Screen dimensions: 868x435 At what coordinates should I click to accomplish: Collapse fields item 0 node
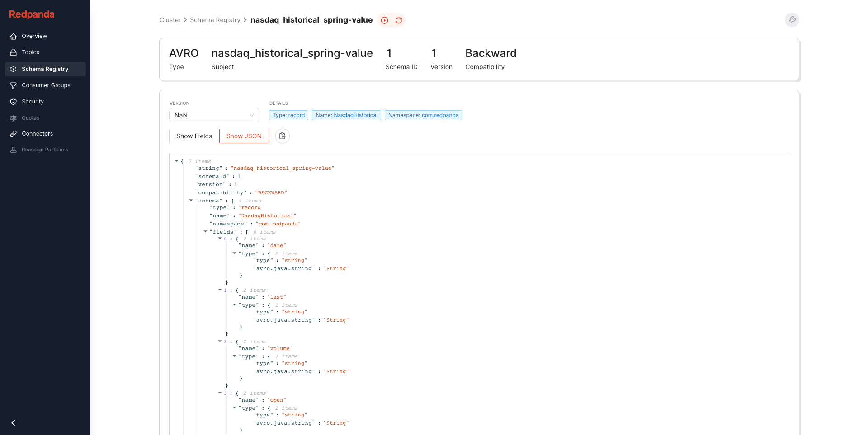click(x=220, y=238)
